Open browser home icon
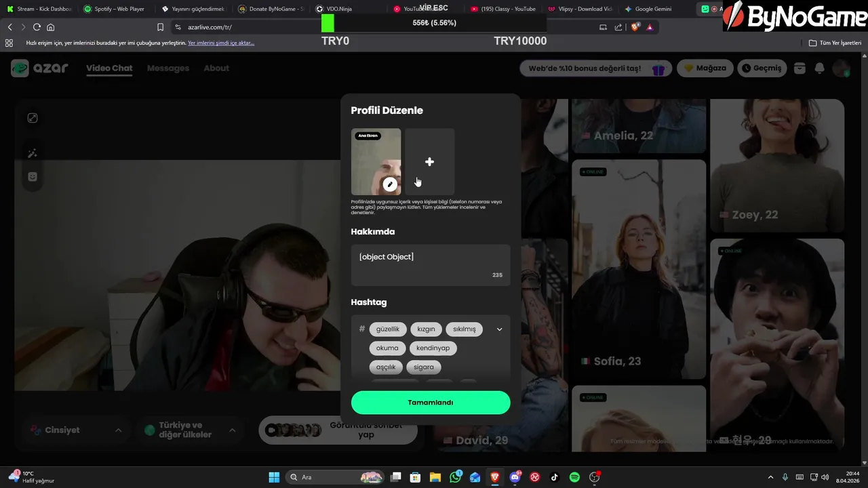Viewport: 868px width, 488px height. tap(50, 27)
